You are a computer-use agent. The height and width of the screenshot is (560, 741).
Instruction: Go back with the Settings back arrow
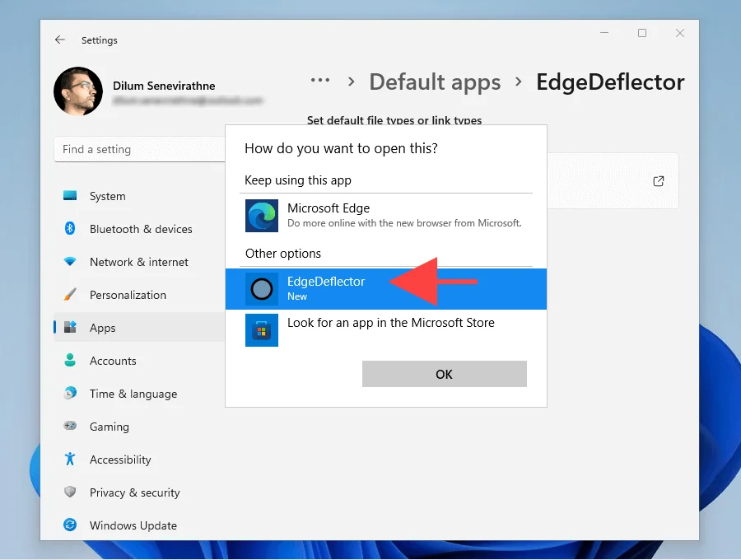[60, 40]
